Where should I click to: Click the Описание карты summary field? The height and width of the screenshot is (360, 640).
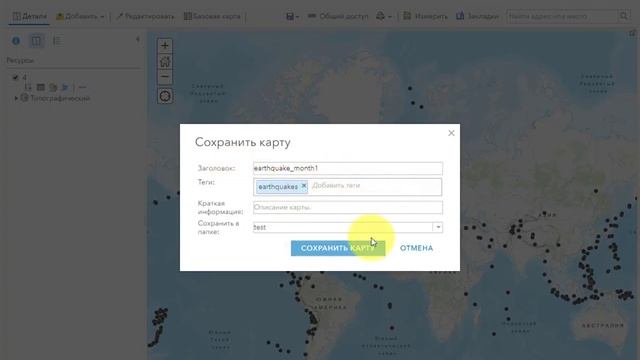pyautogui.click(x=348, y=207)
